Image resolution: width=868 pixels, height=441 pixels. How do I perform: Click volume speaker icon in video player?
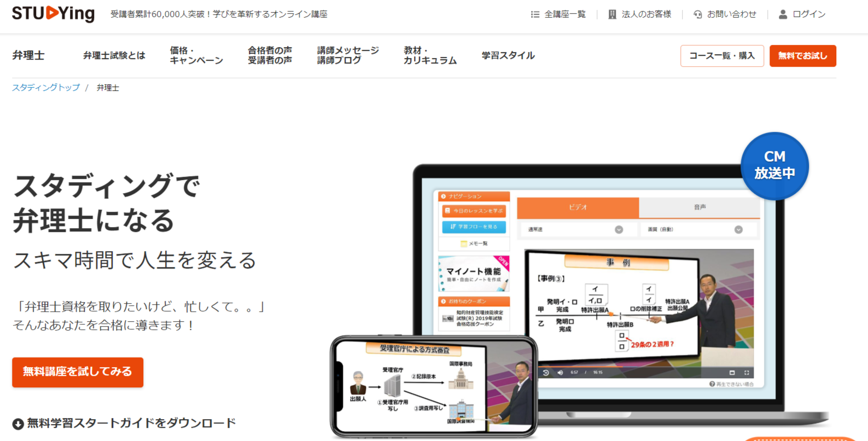pos(560,373)
